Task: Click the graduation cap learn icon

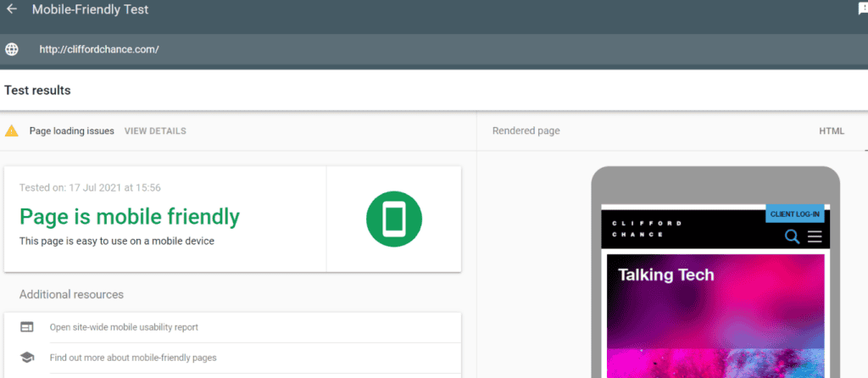Action: pos(26,358)
